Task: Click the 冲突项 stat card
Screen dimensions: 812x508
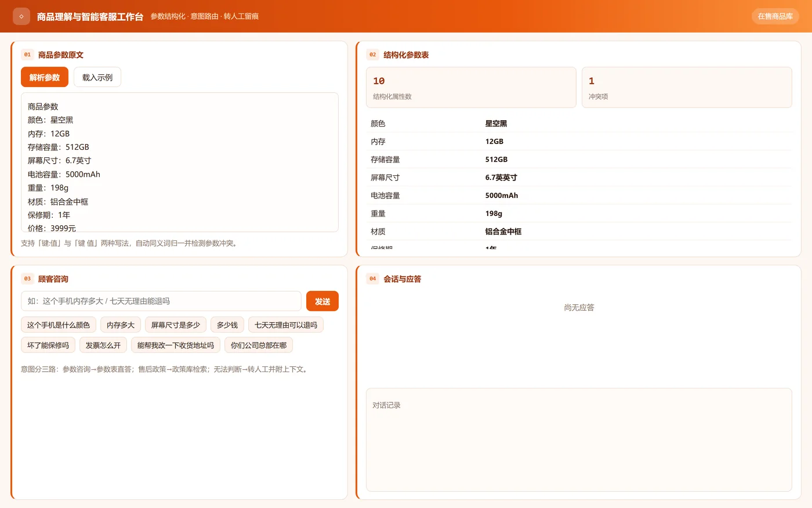Action: click(687, 87)
